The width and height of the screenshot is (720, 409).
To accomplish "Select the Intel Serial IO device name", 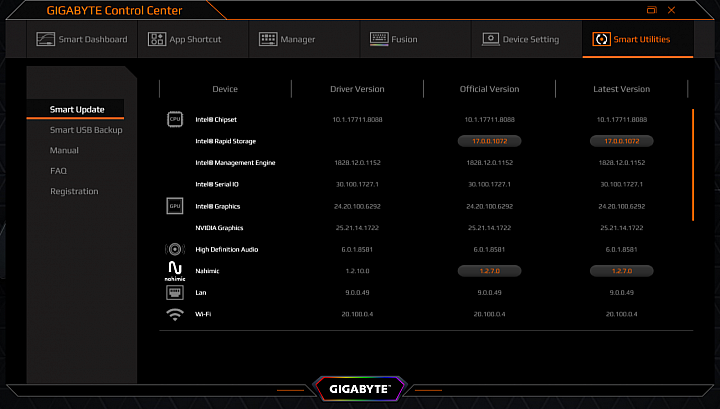I will (x=217, y=184).
